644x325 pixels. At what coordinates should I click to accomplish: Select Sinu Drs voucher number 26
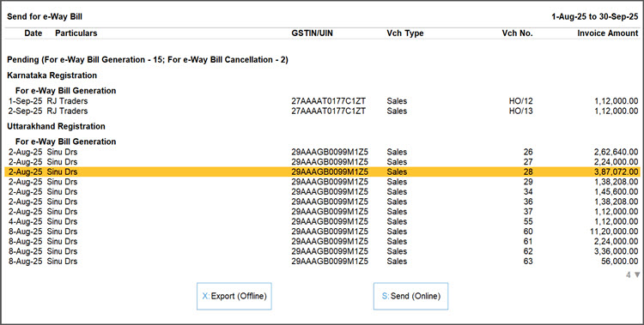pos(322,152)
